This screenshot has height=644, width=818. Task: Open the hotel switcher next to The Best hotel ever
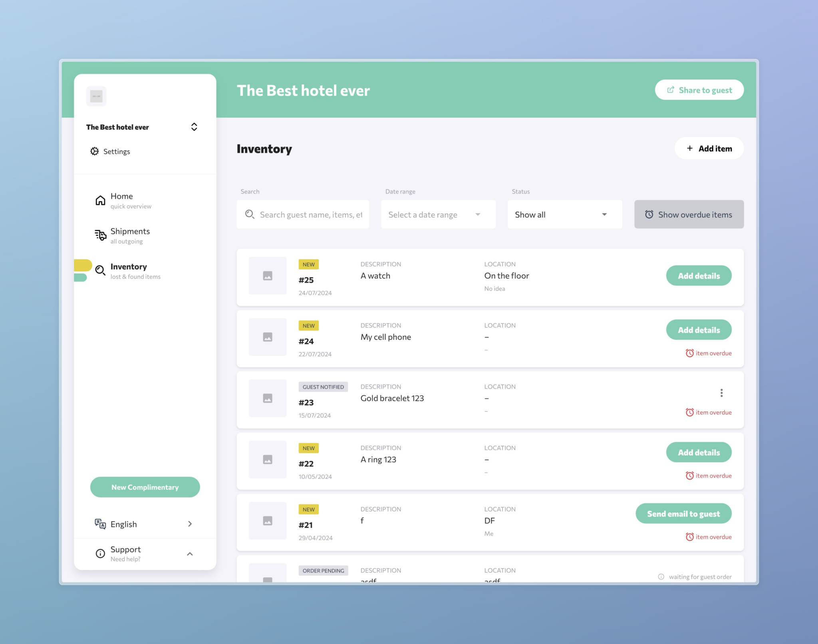tap(194, 127)
